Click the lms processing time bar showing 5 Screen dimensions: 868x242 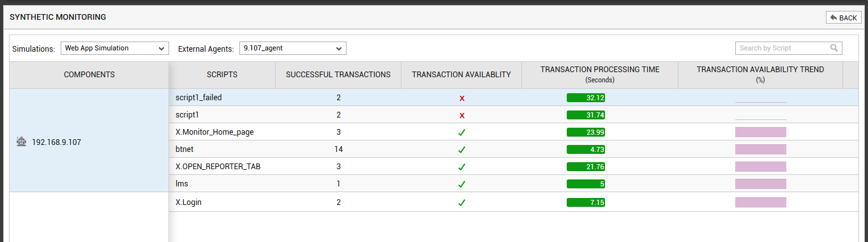(x=586, y=184)
